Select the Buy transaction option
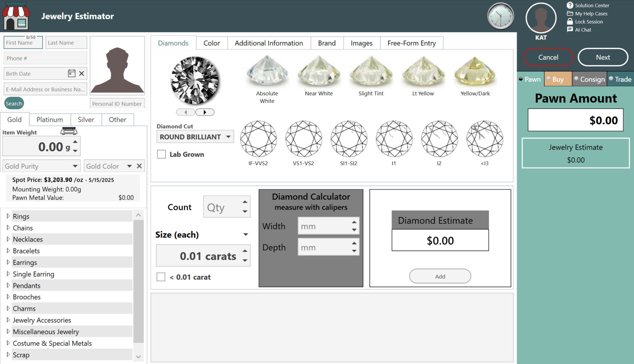 point(558,79)
